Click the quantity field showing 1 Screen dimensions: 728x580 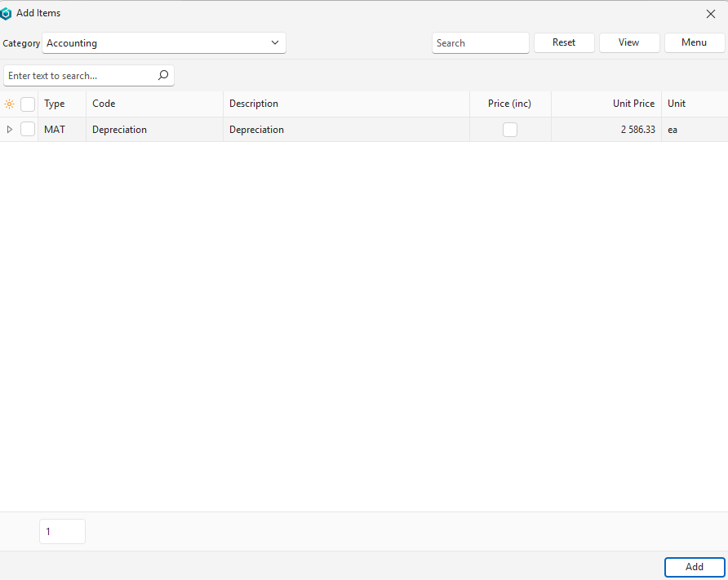coord(62,531)
